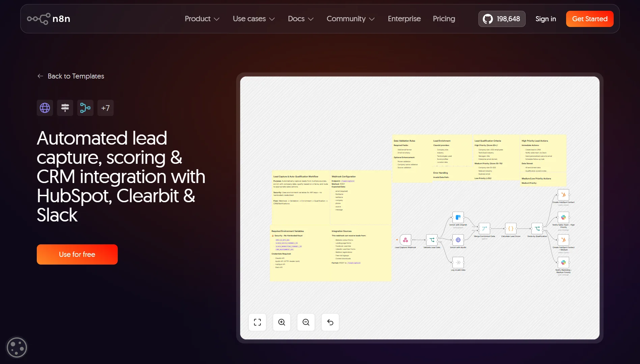Select the Enrich with Apollo node
This screenshot has width=640, height=364.
[x=458, y=240]
